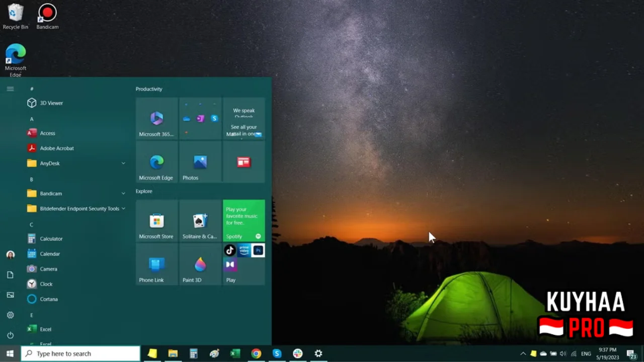Launch the Paint 3D tile

(200, 264)
